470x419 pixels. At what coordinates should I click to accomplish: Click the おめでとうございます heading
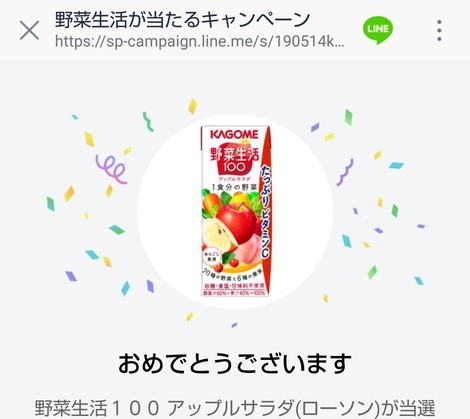[235, 363]
